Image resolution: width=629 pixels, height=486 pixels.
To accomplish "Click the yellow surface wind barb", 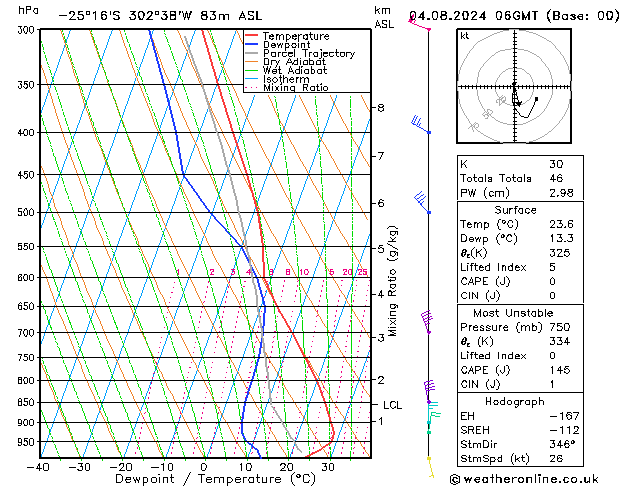I will [430, 468].
